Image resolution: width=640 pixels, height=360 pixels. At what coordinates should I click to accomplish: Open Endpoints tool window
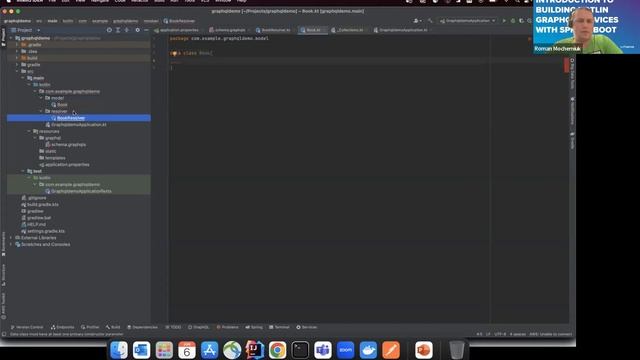(x=62, y=327)
